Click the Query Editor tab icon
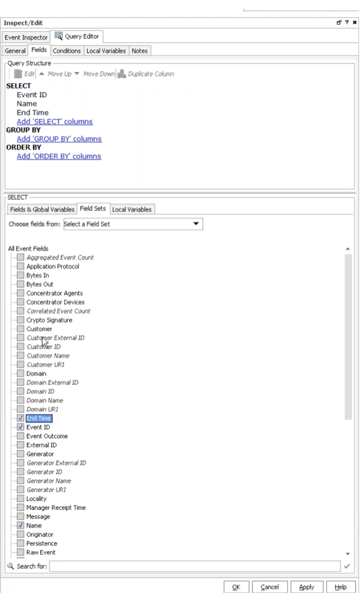Viewport: 364px width, 602px height. click(x=59, y=36)
